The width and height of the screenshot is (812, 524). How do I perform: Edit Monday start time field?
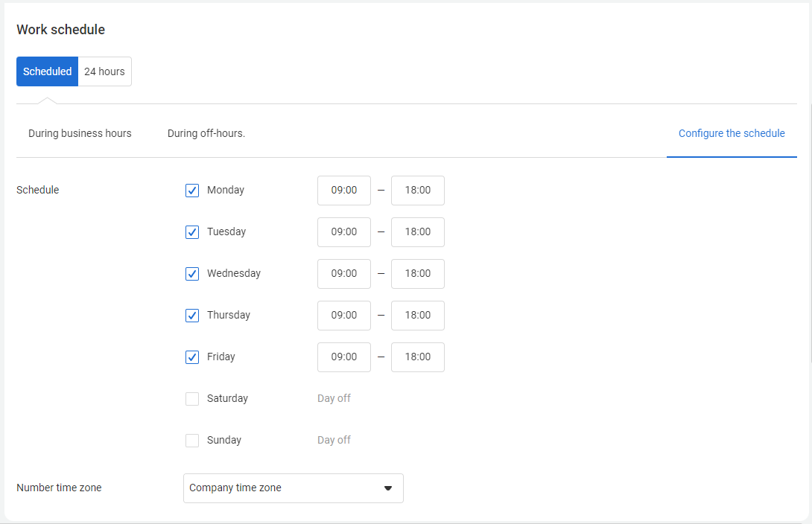click(x=344, y=191)
